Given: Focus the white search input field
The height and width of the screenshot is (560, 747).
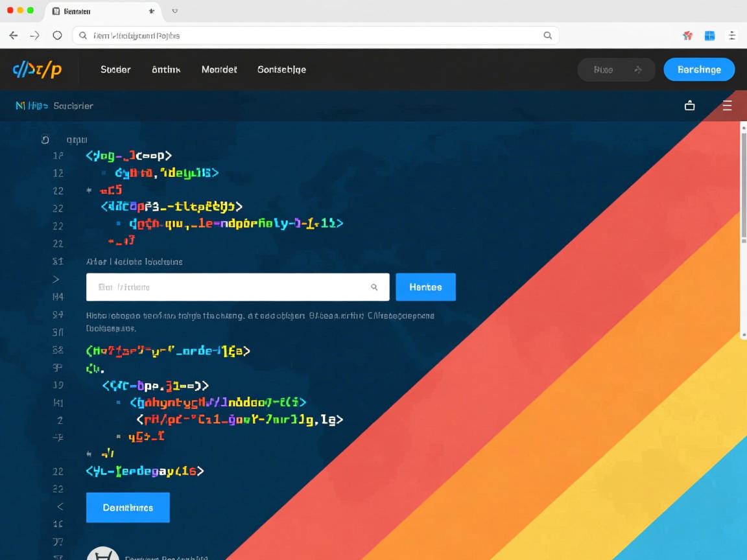Looking at the screenshot, I should point(227,287).
